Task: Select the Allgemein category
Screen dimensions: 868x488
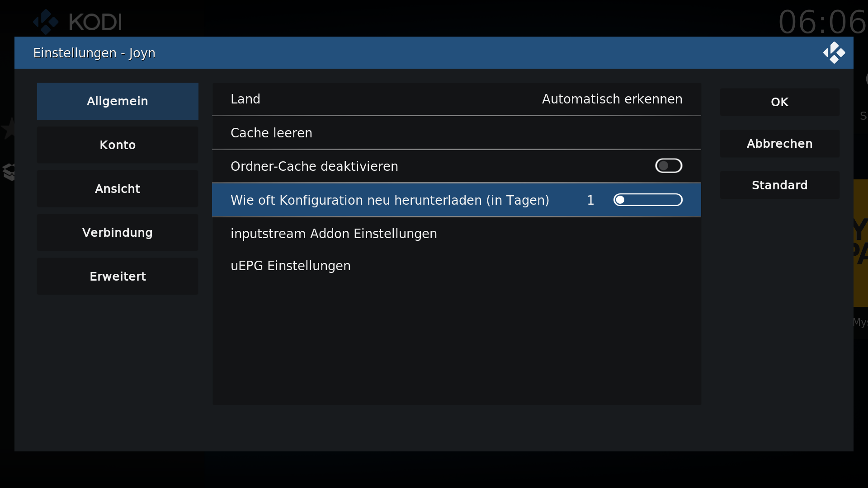Action: click(x=118, y=101)
